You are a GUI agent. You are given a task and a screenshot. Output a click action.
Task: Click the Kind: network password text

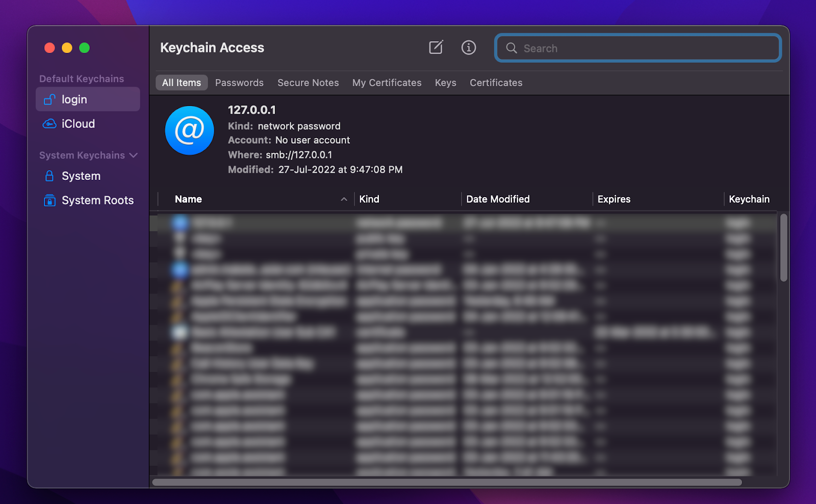point(284,126)
